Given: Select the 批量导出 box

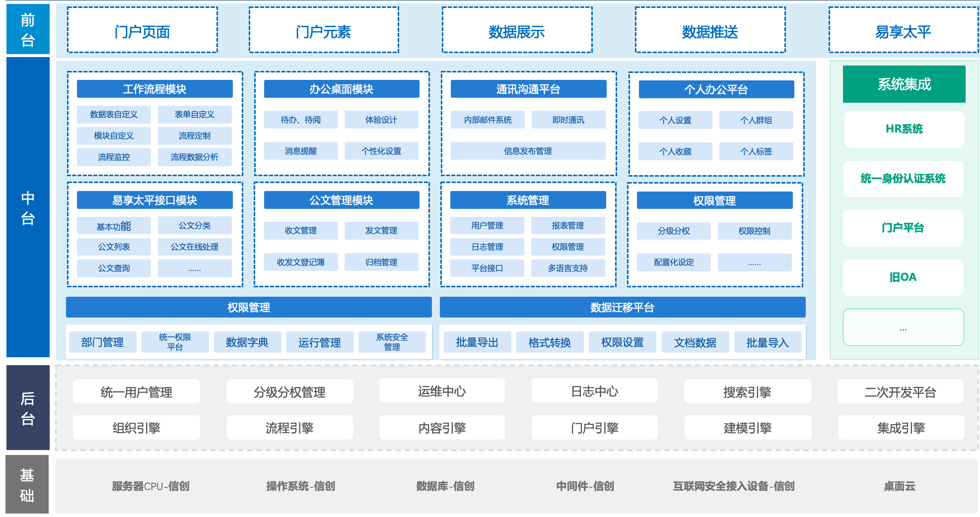Looking at the screenshot, I should [477, 342].
